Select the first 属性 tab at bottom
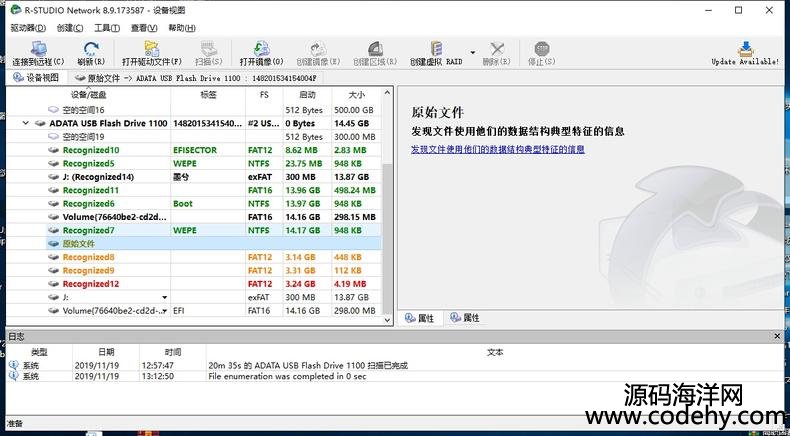 coord(419,318)
